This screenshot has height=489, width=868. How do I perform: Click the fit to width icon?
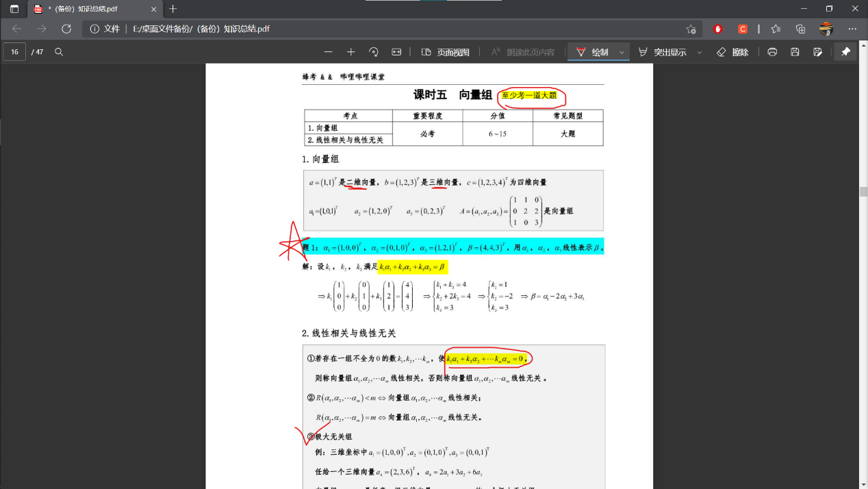396,52
